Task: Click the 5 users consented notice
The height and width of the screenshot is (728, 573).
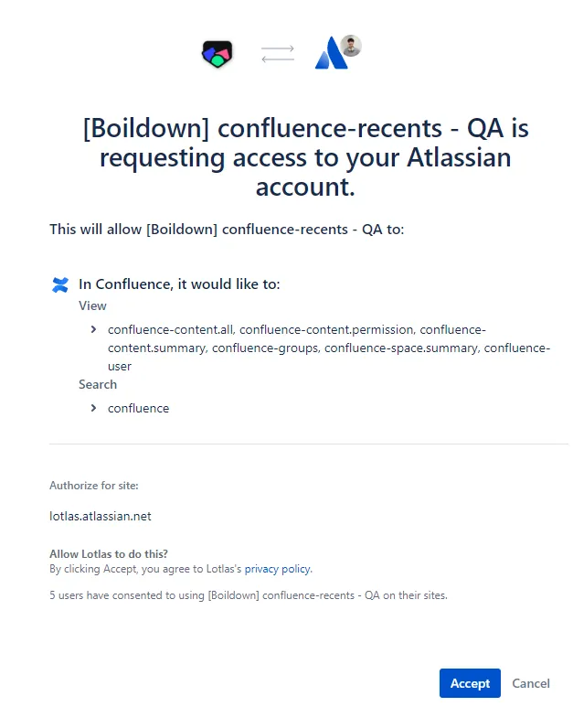Action: (x=249, y=595)
